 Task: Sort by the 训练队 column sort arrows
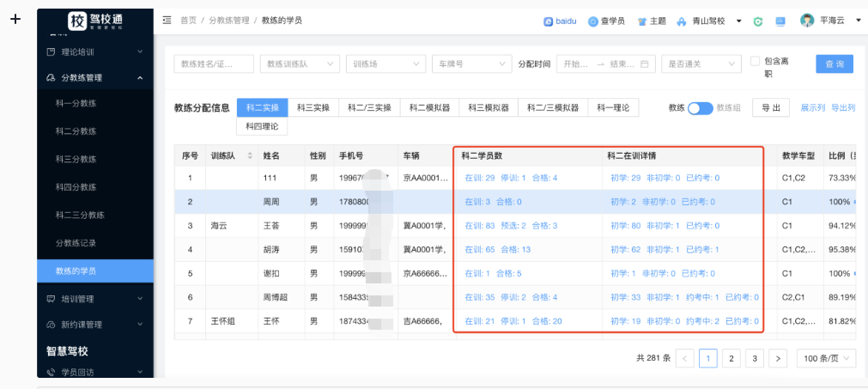tap(250, 155)
